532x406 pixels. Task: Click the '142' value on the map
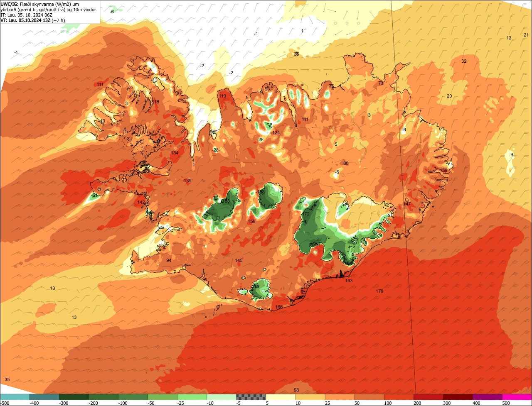[141, 202]
